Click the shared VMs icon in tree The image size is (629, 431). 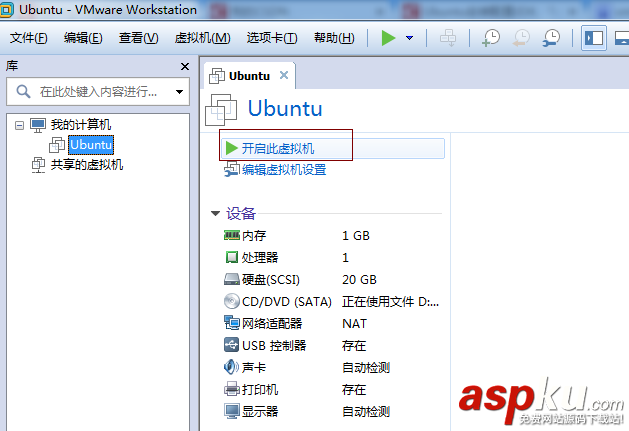(x=39, y=165)
